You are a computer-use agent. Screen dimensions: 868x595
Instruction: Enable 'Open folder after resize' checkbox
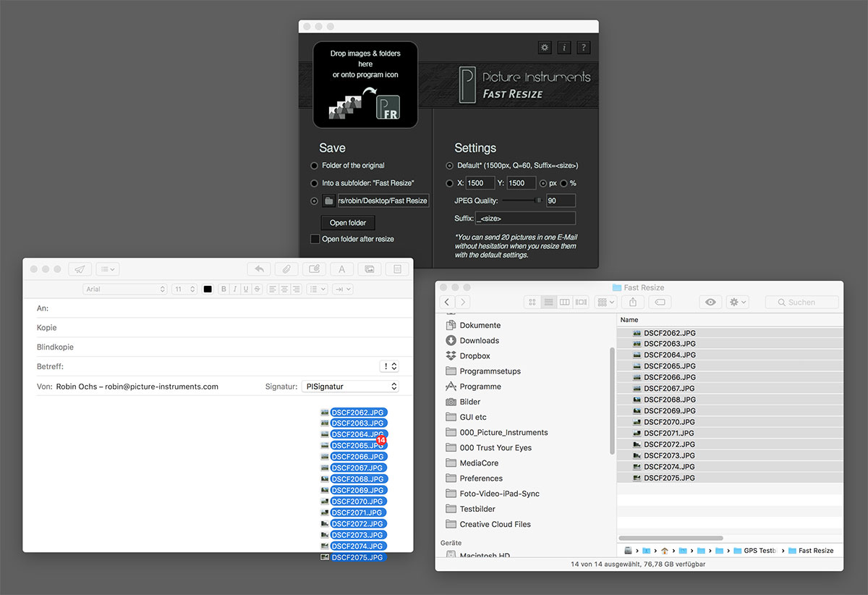click(315, 239)
